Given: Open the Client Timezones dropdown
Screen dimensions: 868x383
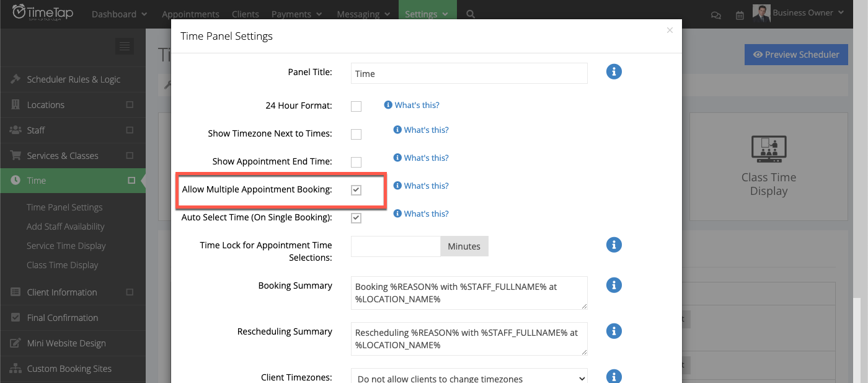Looking at the screenshot, I should point(469,377).
